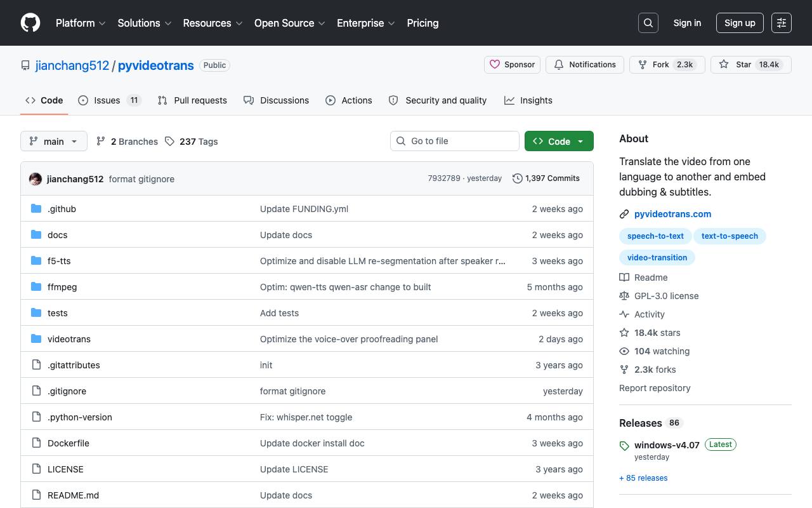Click the .gitattributes file icon
The image size is (812, 508).
[36, 364]
